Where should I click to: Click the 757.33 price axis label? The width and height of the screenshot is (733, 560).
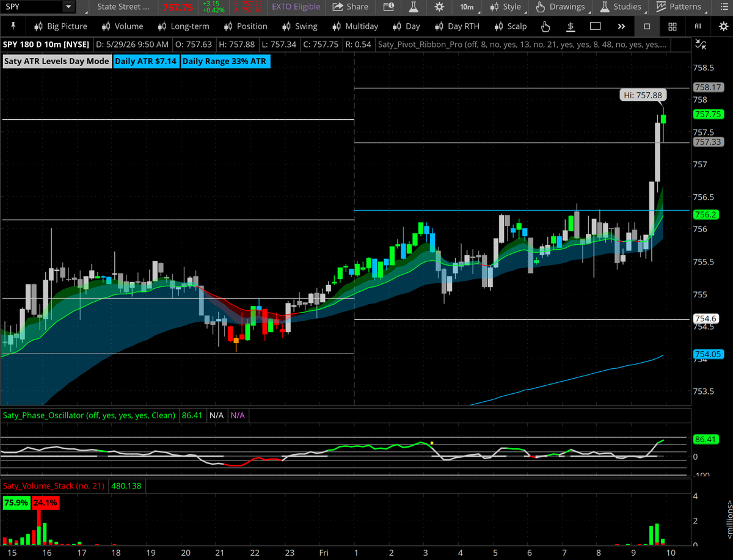pos(709,142)
